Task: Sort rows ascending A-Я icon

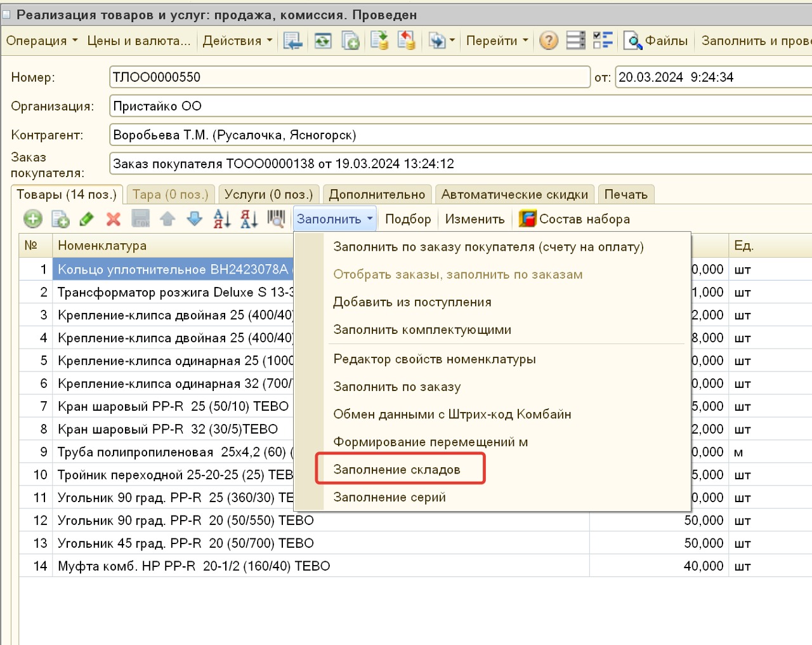Action: pos(221,219)
